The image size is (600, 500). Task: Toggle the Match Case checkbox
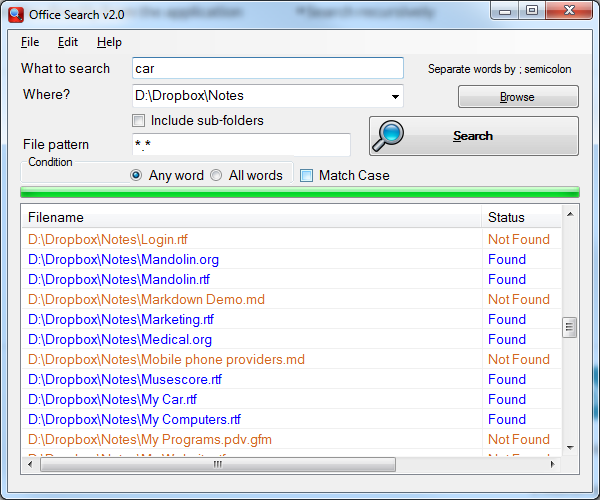[x=306, y=176]
